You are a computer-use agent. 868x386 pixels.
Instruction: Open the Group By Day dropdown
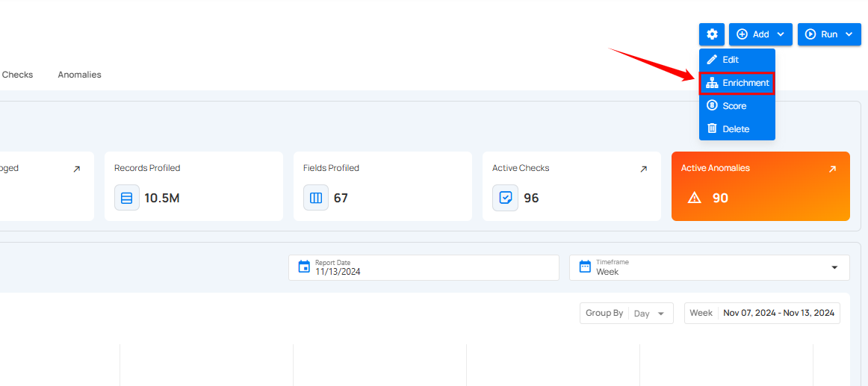(x=627, y=313)
